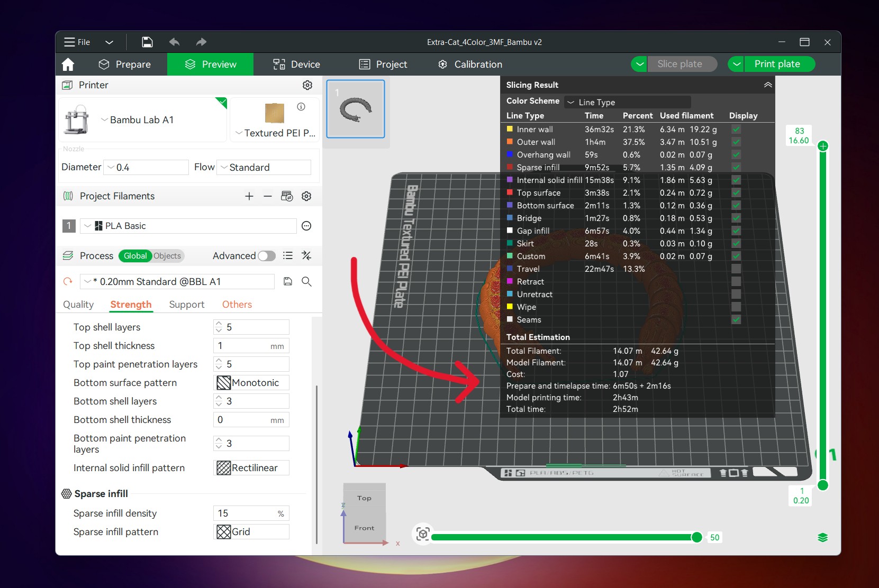Switch process scope to Objects

pos(167,256)
